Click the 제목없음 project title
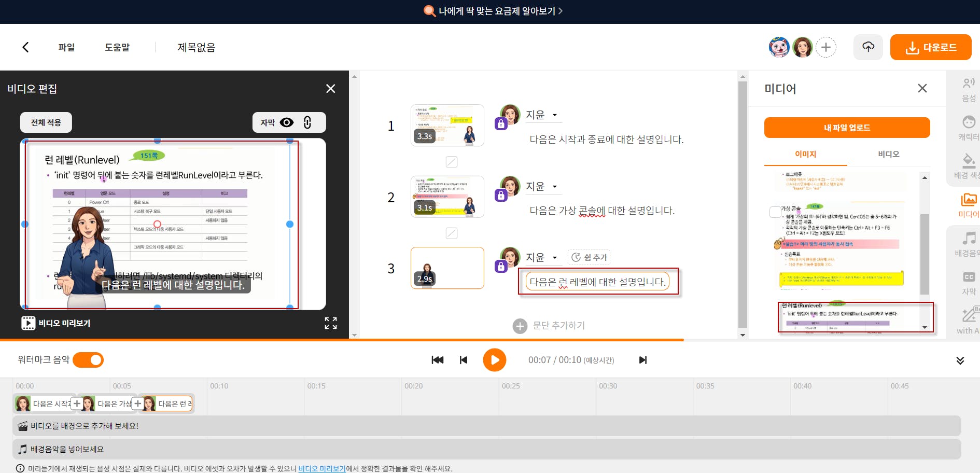This screenshot has width=980, height=473. (197, 47)
